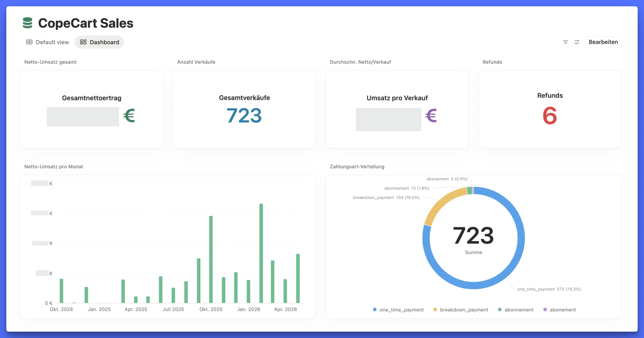
Task: Click the Netto-Umsatz gesamt widget title
Action: pyautogui.click(x=50, y=62)
